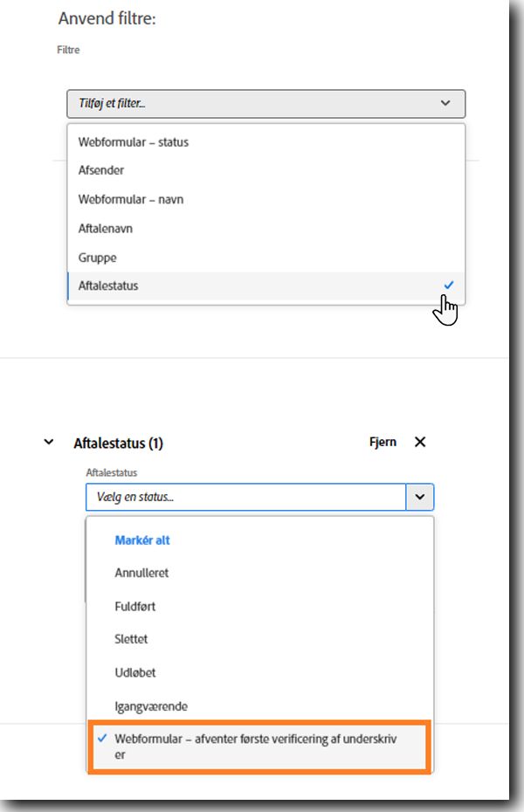Click the Vælg en status input field
Screen dimensions: 524x812
tap(245, 497)
